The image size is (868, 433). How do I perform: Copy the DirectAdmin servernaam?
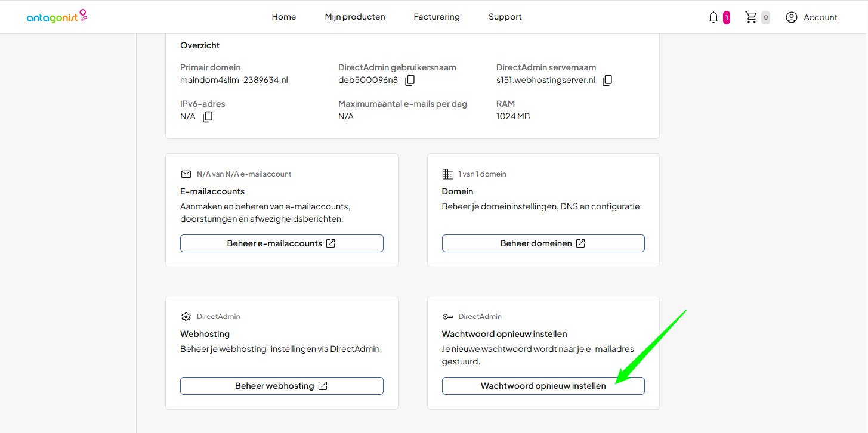607,81
